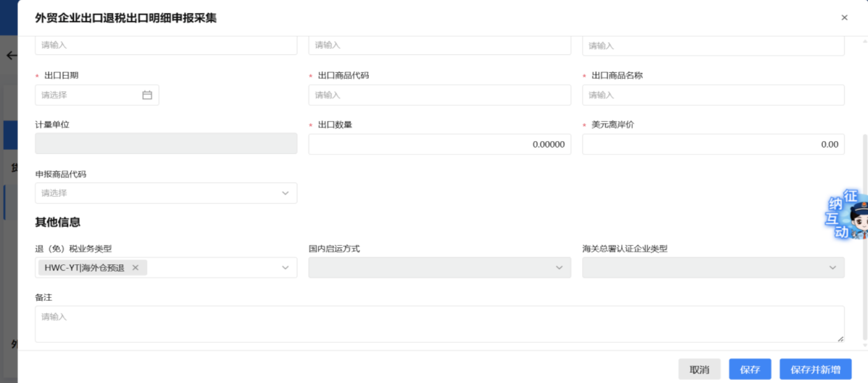Focus the 出口数量 field showing 0.00000
This screenshot has height=383, width=868.
click(439, 144)
